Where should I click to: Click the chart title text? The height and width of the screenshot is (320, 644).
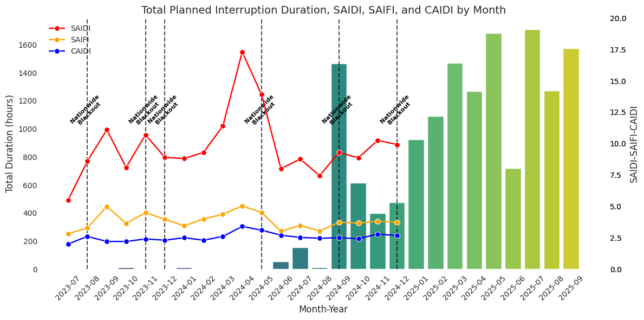point(323,10)
